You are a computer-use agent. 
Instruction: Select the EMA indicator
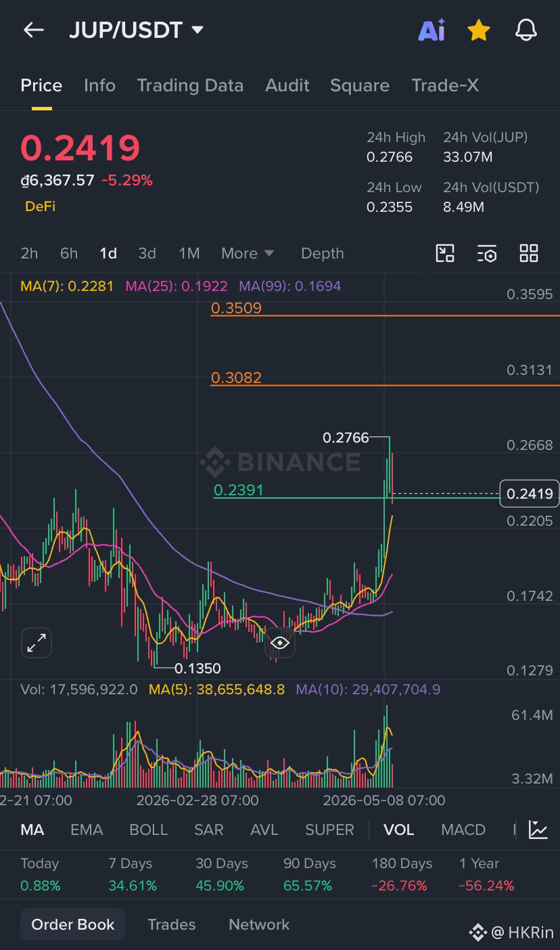(x=87, y=830)
